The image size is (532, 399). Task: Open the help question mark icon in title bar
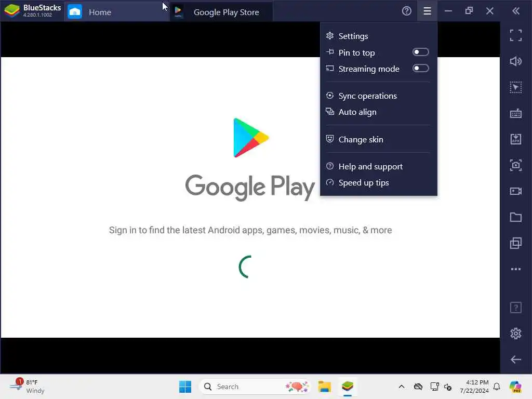click(406, 11)
